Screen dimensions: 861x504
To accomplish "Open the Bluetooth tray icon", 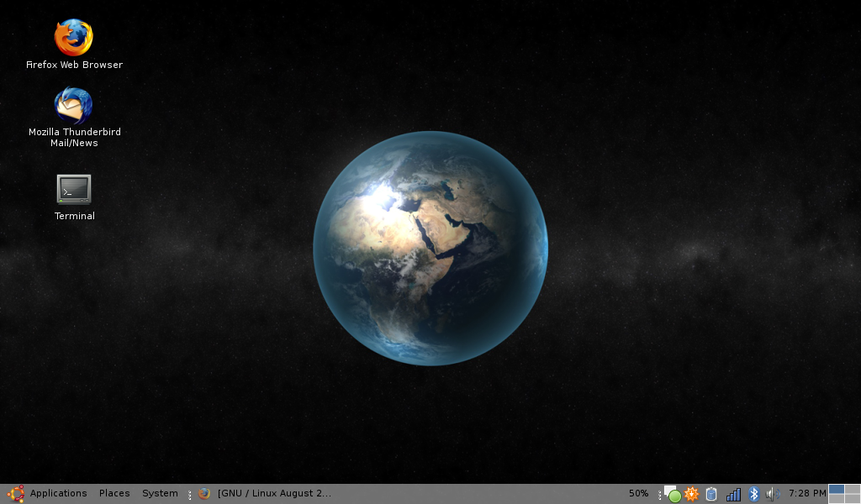I will click(x=754, y=494).
